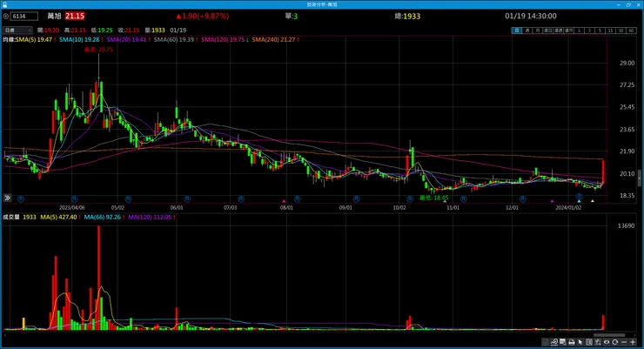Click the 01/19 14:30:00 timestamp

click(x=531, y=16)
